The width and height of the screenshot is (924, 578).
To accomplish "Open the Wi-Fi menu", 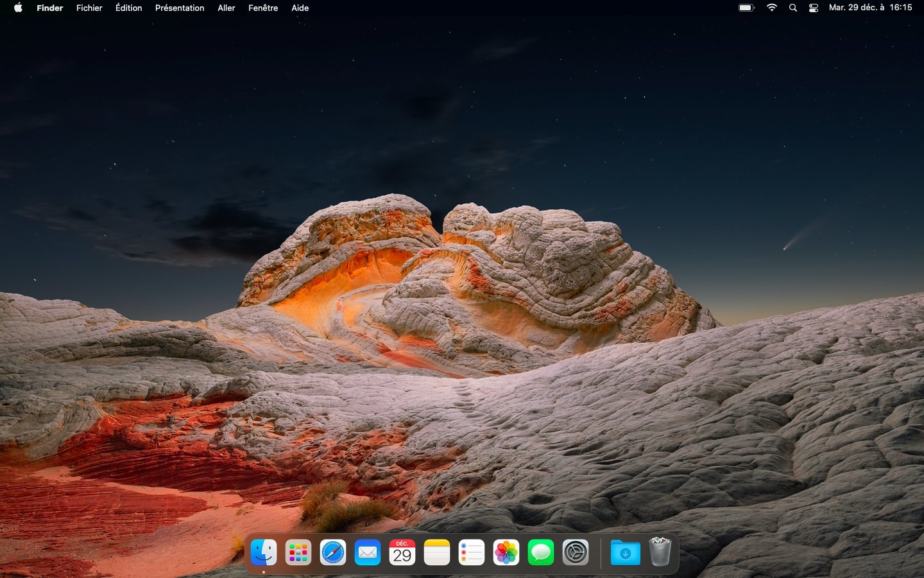I will point(772,8).
